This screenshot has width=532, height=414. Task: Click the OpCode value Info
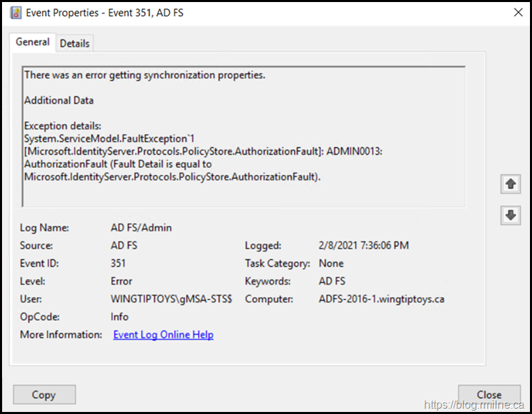click(120, 317)
